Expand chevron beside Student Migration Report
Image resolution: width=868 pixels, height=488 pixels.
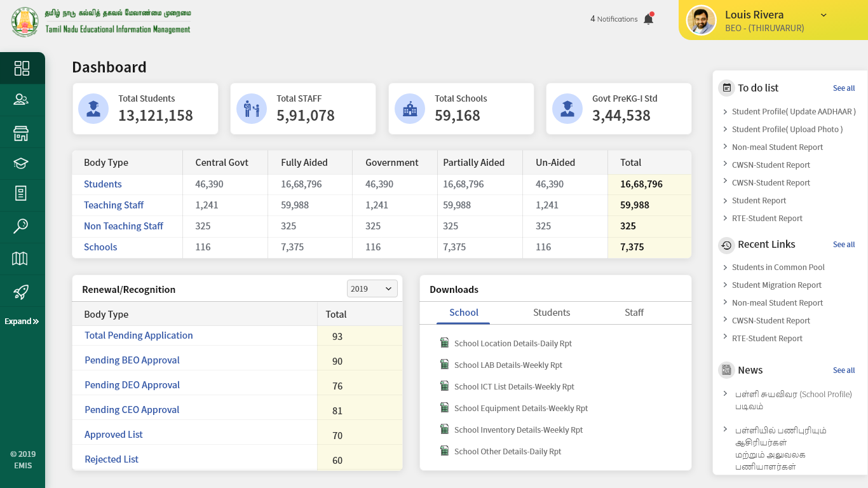coord(725,285)
